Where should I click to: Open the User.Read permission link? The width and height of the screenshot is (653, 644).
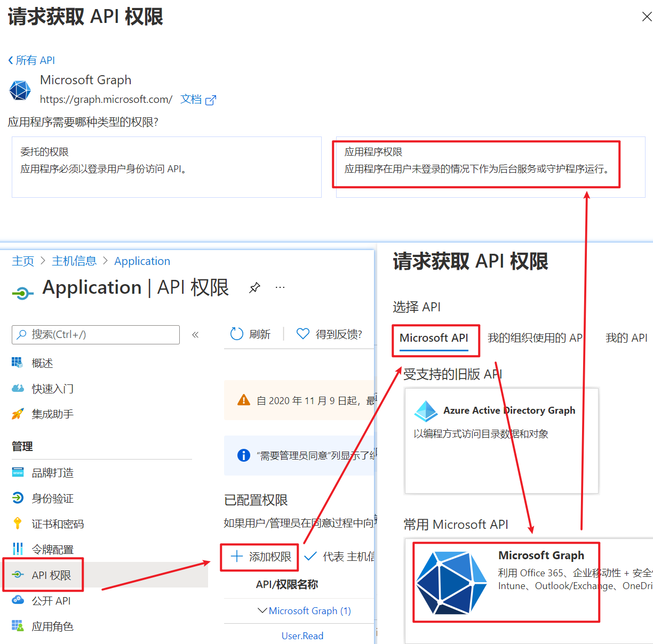(302, 635)
